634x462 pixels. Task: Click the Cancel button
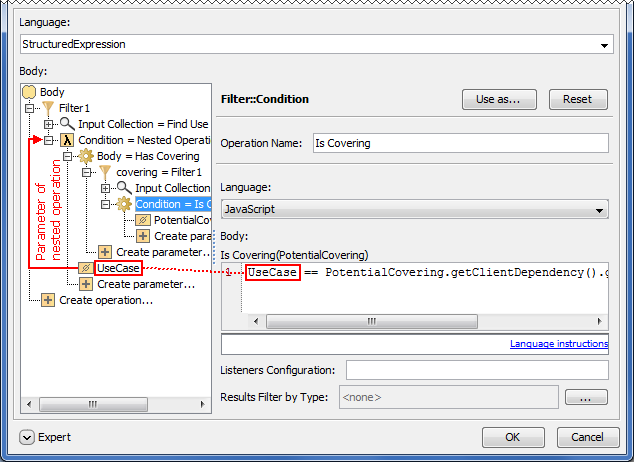588,437
